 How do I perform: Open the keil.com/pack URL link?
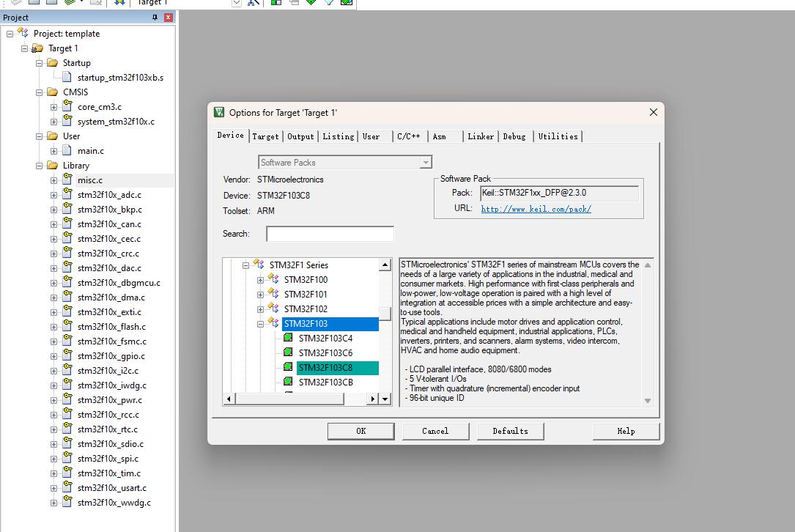click(536, 208)
